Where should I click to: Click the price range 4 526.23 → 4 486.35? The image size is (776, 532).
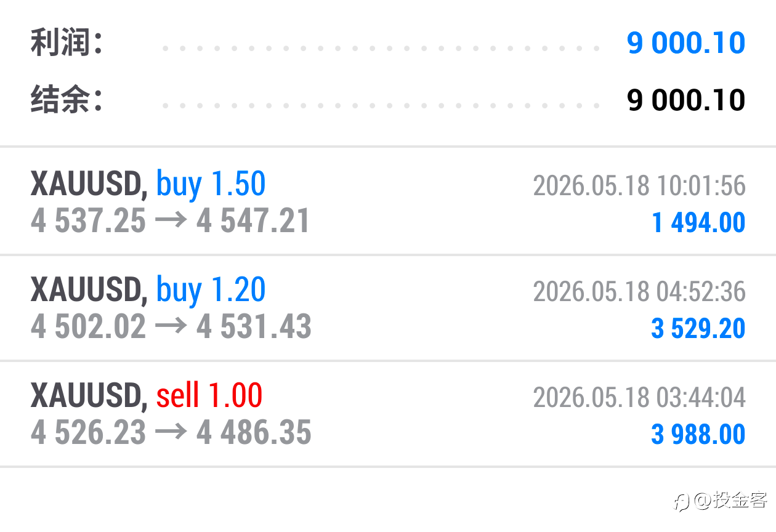[171, 432]
